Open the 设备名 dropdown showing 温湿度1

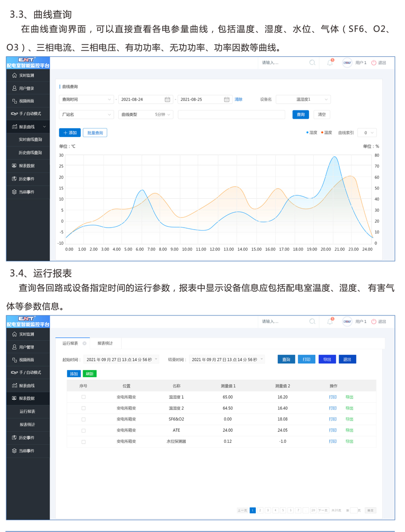[303, 99]
